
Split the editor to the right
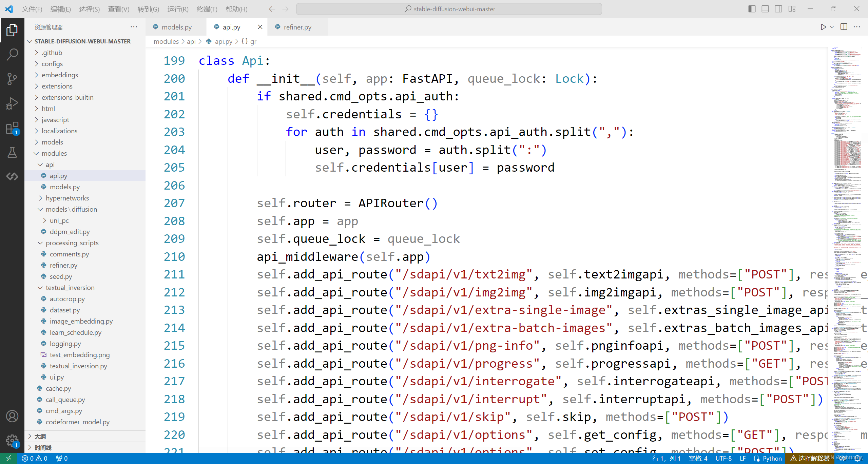(844, 27)
